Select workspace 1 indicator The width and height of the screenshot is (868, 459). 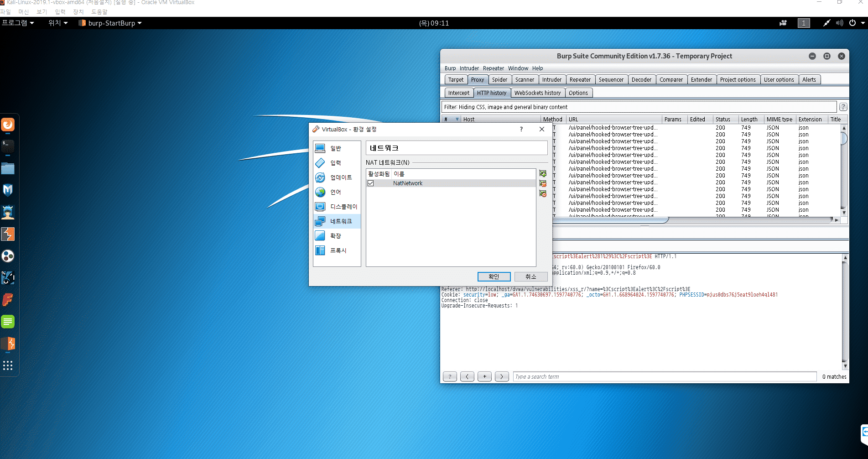point(804,23)
